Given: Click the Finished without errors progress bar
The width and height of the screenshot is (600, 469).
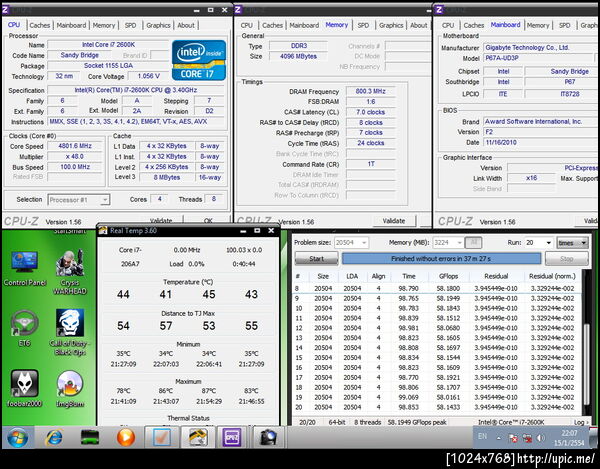Looking at the screenshot, I should pos(441,259).
